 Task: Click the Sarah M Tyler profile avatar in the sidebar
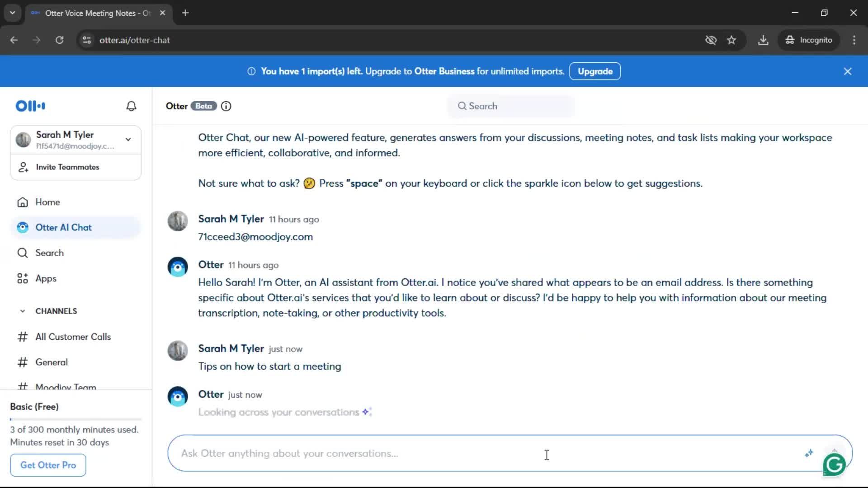(x=24, y=140)
